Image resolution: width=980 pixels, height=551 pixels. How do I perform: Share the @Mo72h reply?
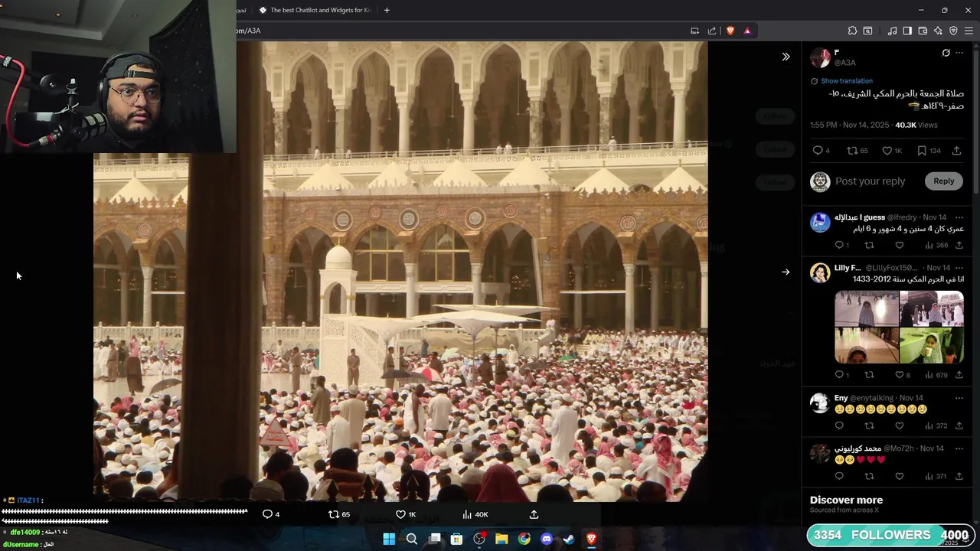tap(959, 476)
